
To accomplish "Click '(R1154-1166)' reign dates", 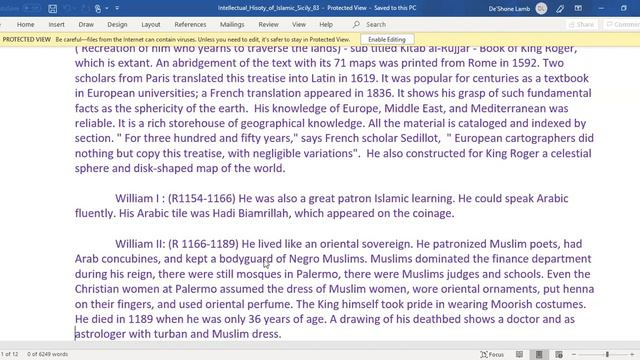I will pyautogui.click(x=202, y=198).
